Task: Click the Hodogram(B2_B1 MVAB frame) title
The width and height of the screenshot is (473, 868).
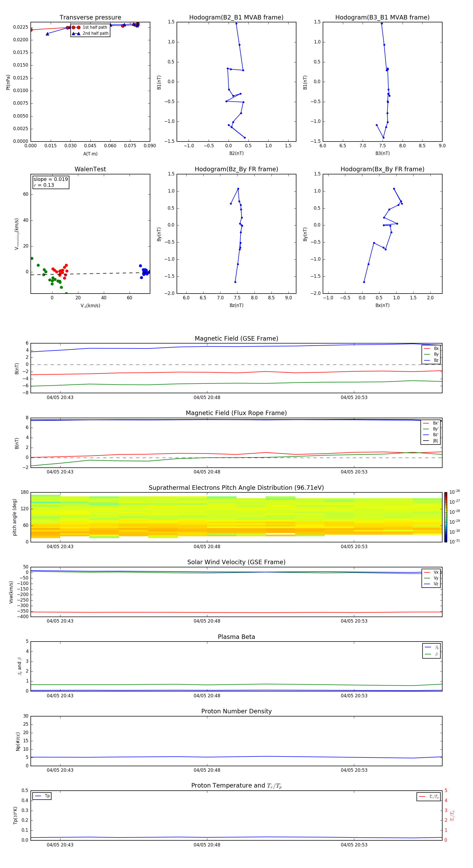Action: 236,18
